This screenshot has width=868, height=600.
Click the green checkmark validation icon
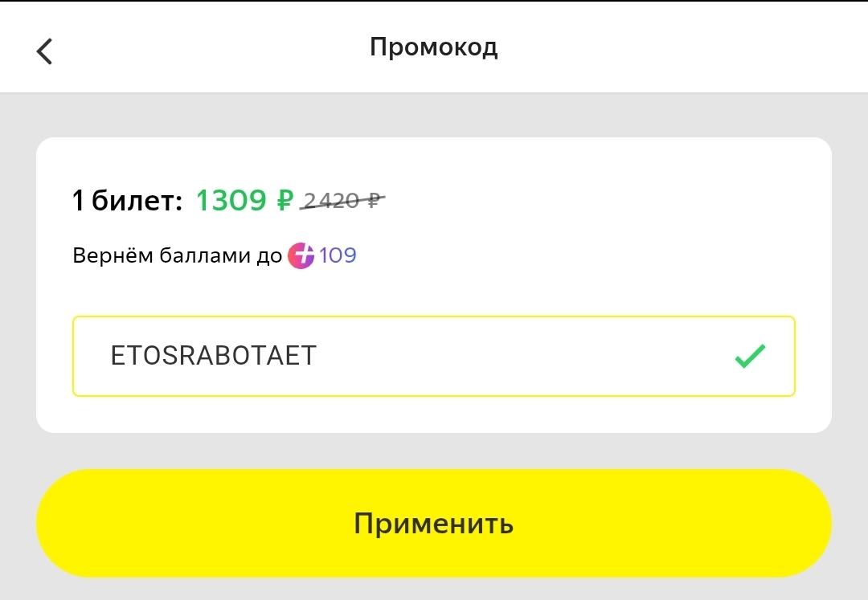click(x=751, y=356)
